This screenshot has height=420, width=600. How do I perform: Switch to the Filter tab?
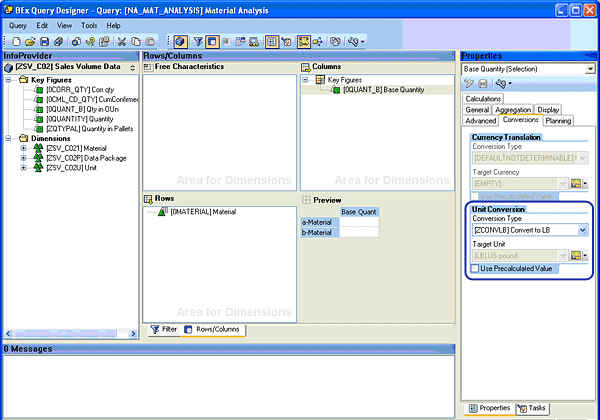click(164, 328)
